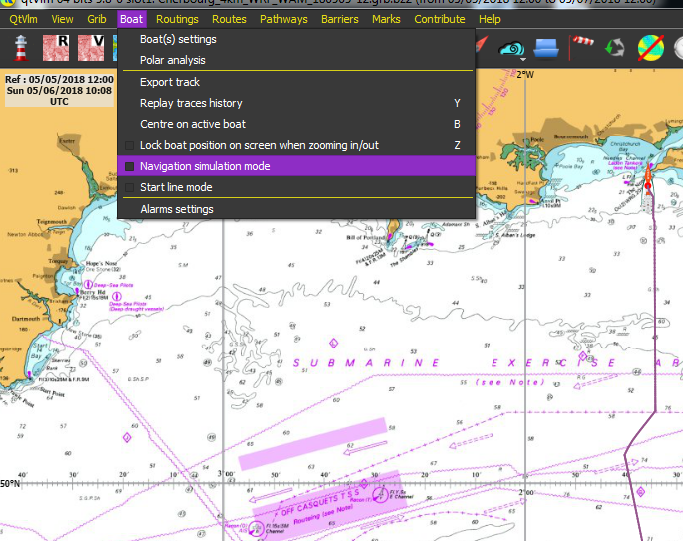Image resolution: width=683 pixels, height=541 pixels.
Task: Click the lighthouse icon in the toolbar
Action: click(x=20, y=48)
